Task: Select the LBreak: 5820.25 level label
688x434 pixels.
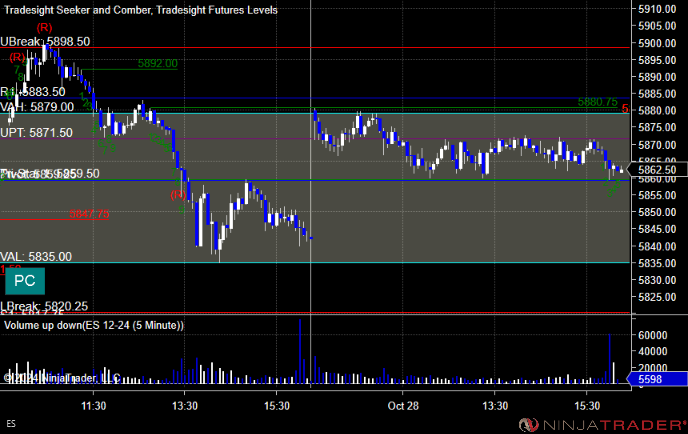Action: click(44, 306)
